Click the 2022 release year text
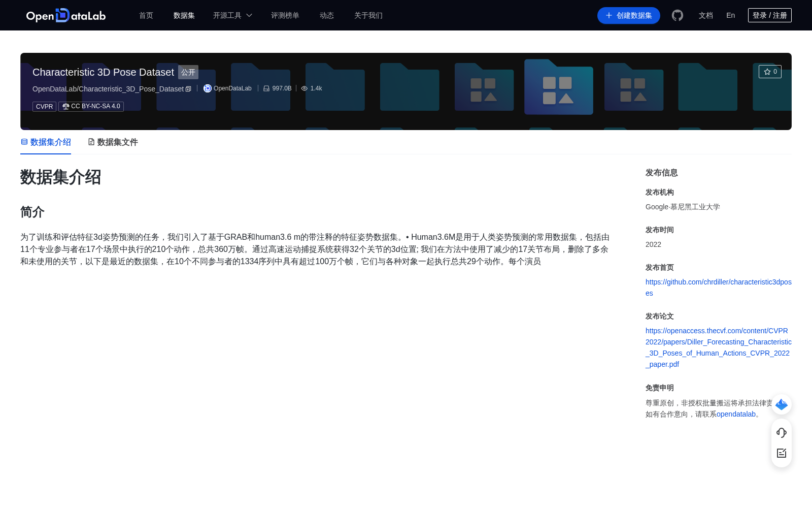This screenshot has width=812, height=508. tap(653, 244)
